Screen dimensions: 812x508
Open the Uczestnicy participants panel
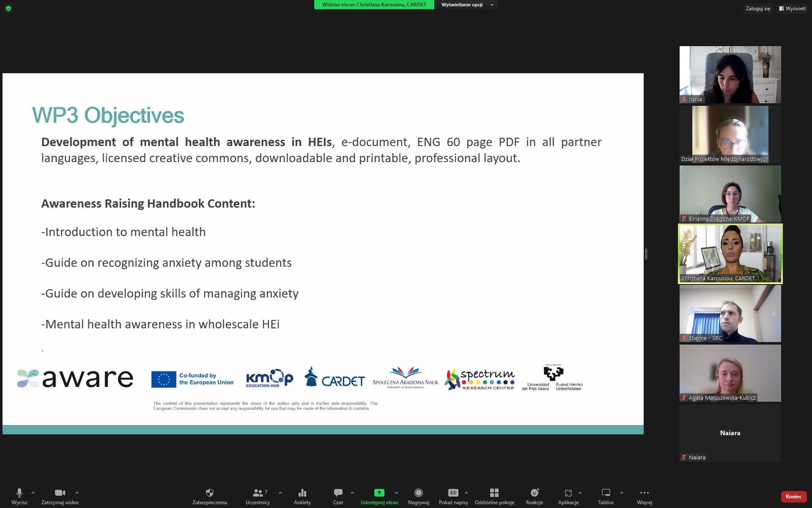click(258, 496)
